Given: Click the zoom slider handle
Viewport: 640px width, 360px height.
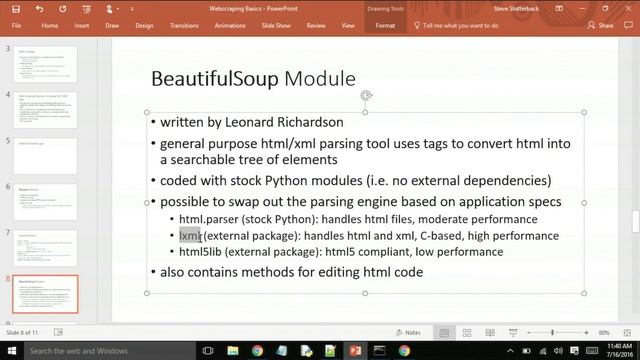Looking at the screenshot, I should tap(552, 333).
